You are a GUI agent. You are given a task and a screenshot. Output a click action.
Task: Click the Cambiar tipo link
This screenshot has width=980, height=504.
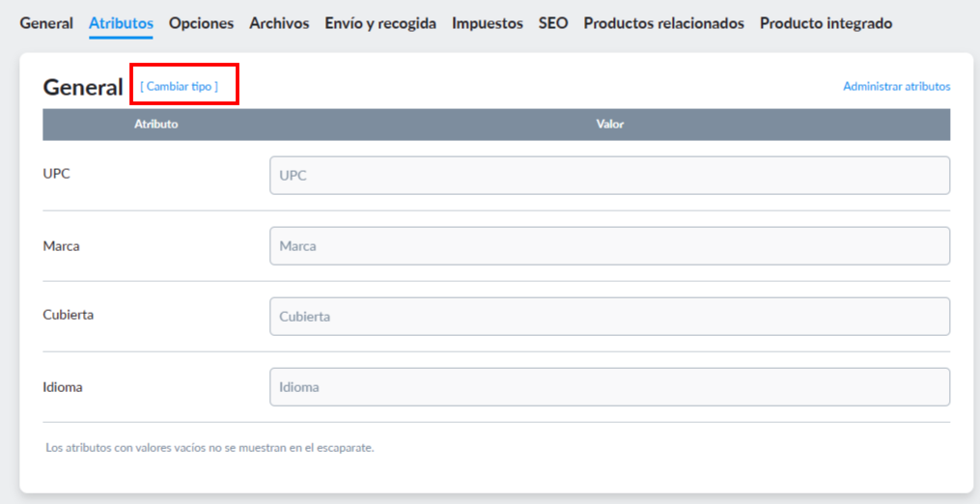point(180,86)
